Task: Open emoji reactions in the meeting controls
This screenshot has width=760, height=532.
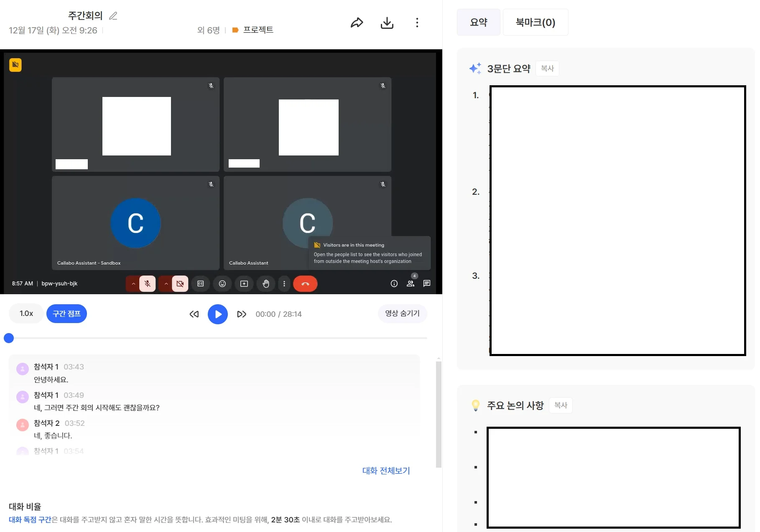Action: 222,284
